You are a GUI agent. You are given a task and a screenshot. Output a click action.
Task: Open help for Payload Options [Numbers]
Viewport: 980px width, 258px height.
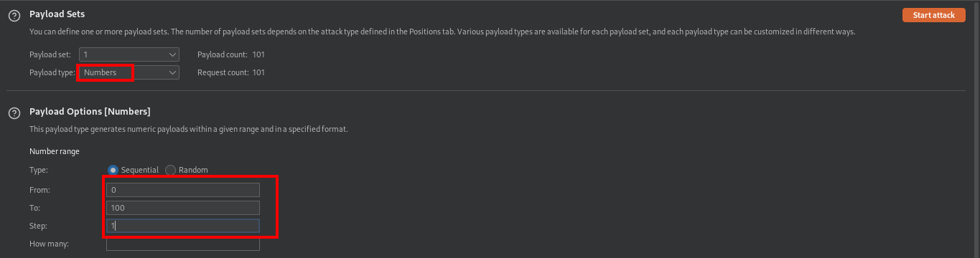(x=14, y=113)
